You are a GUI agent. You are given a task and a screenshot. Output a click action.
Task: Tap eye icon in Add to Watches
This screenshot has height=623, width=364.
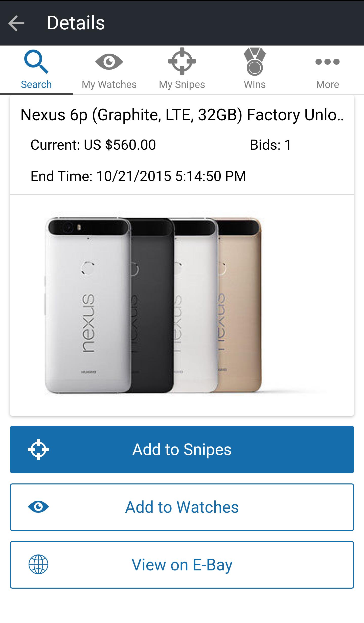pos(38,507)
